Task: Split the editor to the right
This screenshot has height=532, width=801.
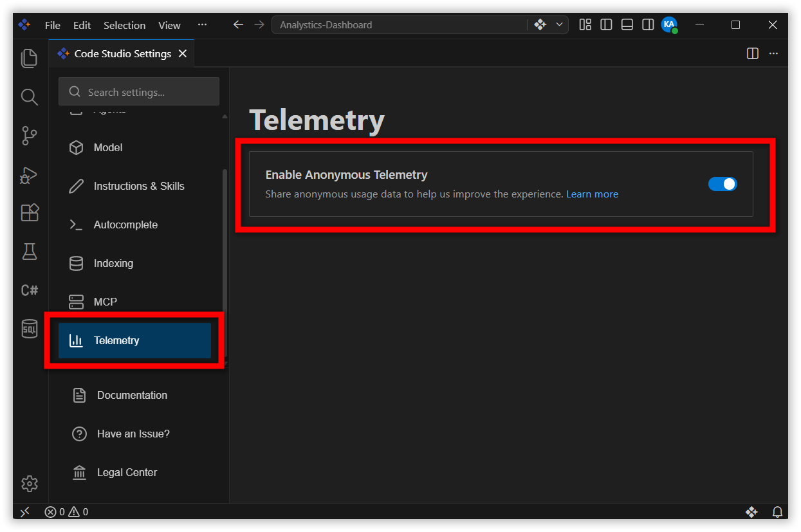Action: (x=753, y=53)
